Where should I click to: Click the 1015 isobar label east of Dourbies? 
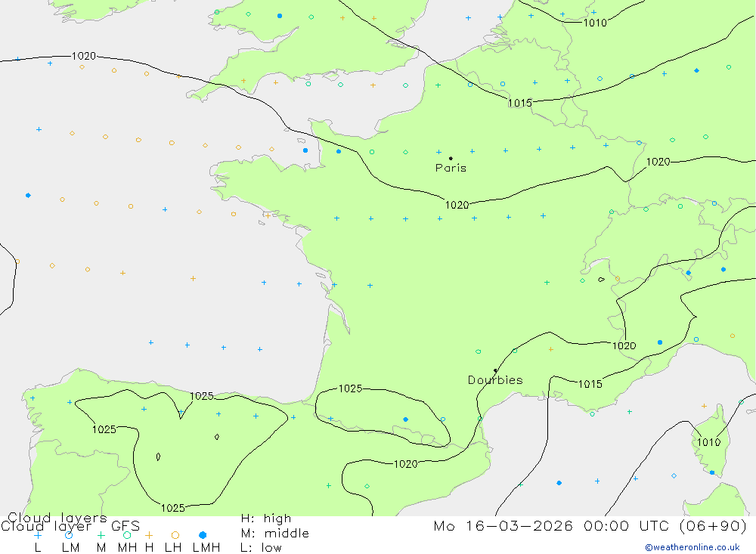coord(590,384)
